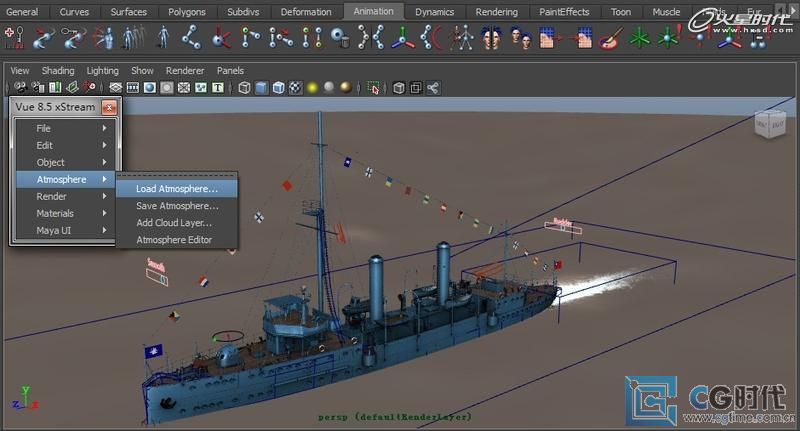Click the attach to motion path icon
The height and width of the screenshot is (431, 800).
point(44,38)
